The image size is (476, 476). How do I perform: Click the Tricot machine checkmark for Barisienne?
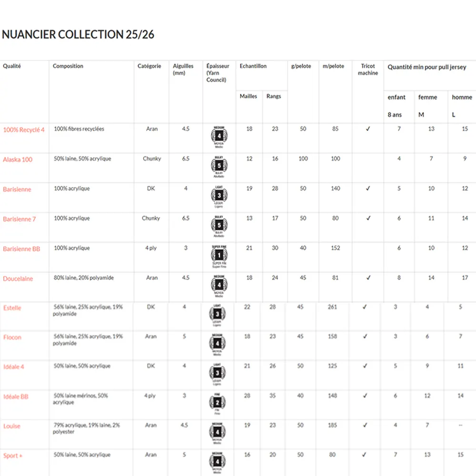368,188
